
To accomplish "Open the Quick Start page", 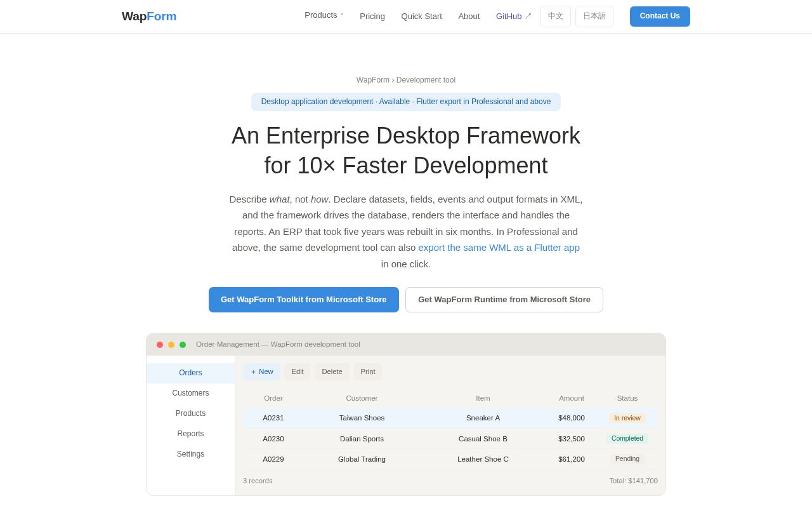I will tap(421, 17).
